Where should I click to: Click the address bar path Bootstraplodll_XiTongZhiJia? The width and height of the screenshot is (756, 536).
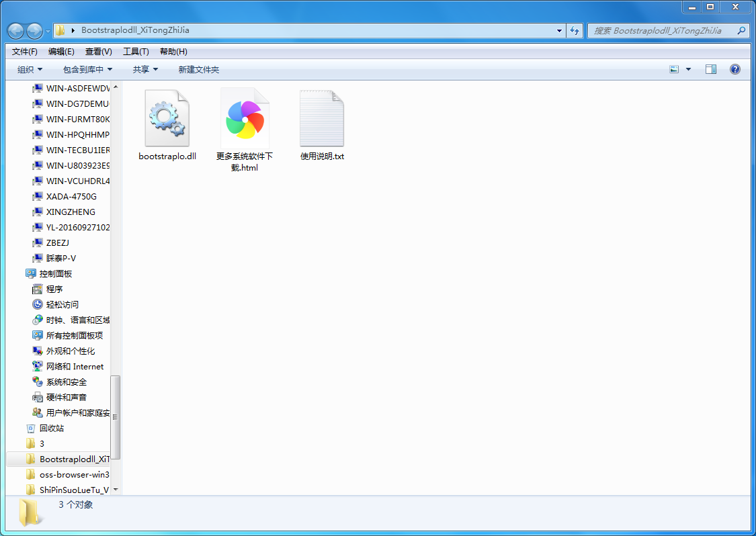point(135,30)
